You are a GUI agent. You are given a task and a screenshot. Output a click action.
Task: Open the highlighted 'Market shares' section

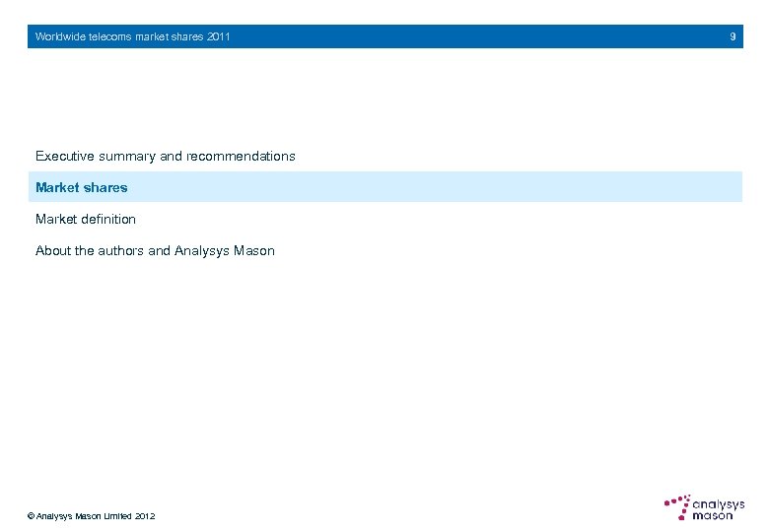point(384,186)
